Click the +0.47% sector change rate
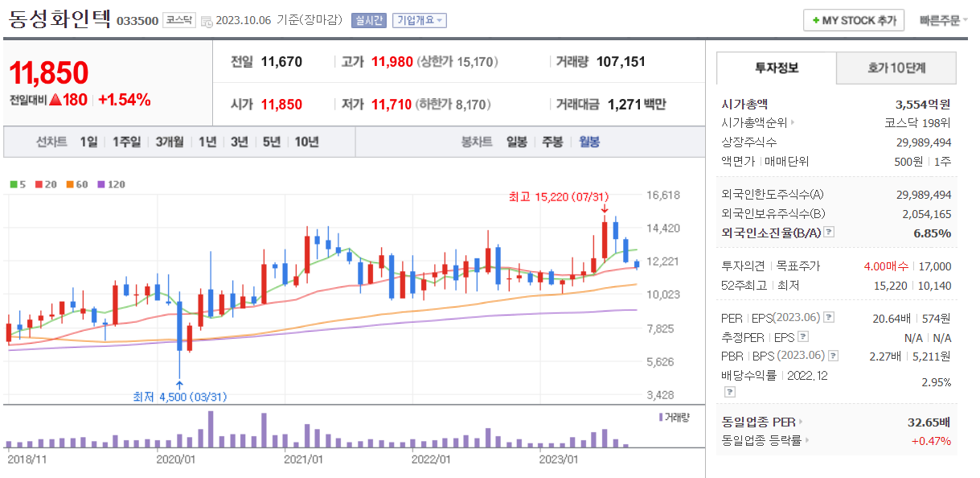 931,441
